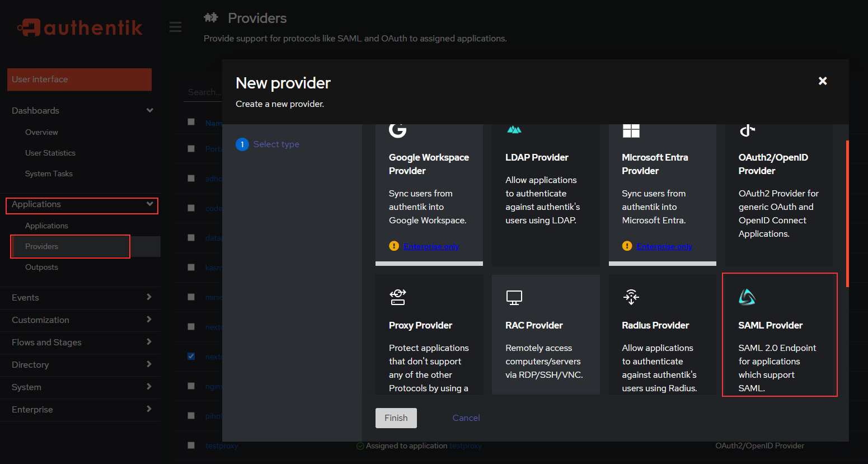Viewport: 868px width, 464px height.
Task: Select the OAuth2/OpenID Provider icon
Action: point(747,130)
